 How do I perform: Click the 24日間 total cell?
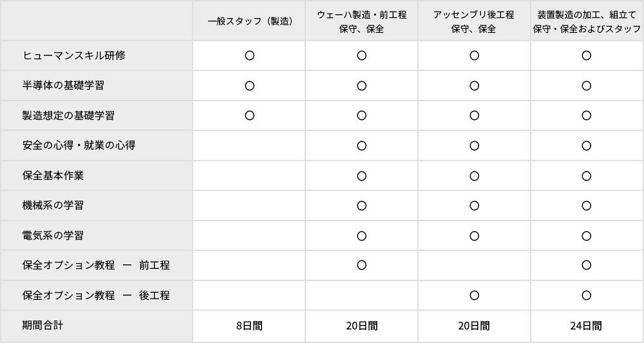click(586, 326)
